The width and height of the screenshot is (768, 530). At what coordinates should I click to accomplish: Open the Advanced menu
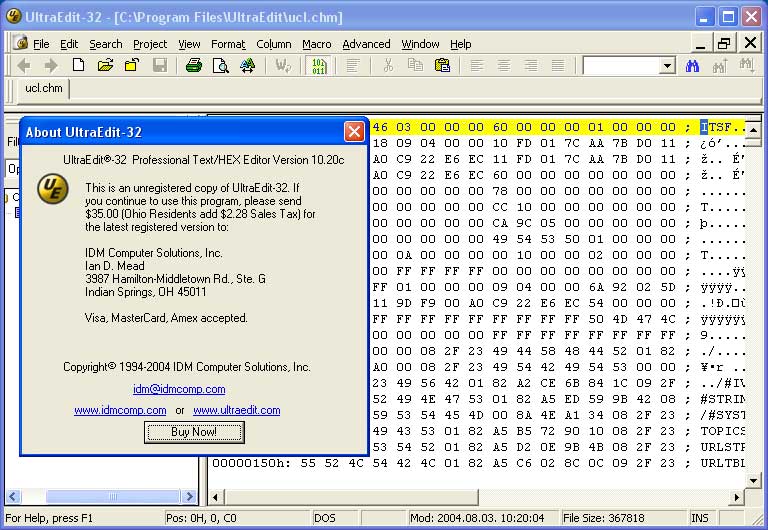(x=366, y=44)
